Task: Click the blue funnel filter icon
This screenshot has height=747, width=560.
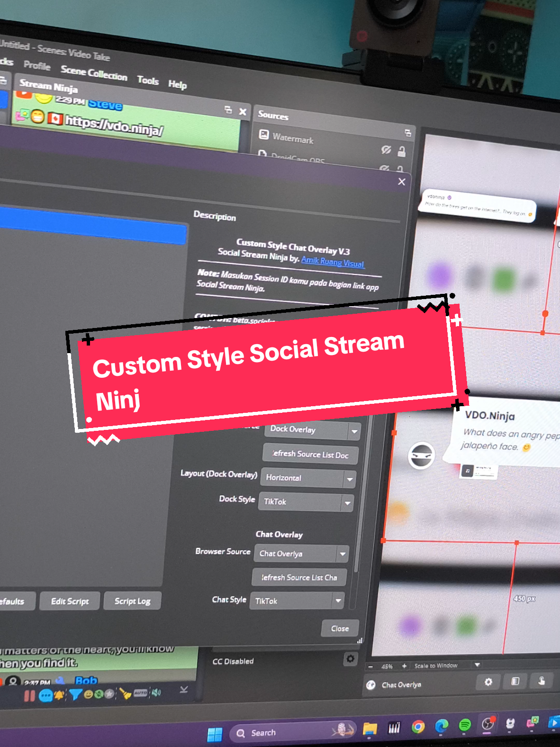Action: [x=75, y=694]
